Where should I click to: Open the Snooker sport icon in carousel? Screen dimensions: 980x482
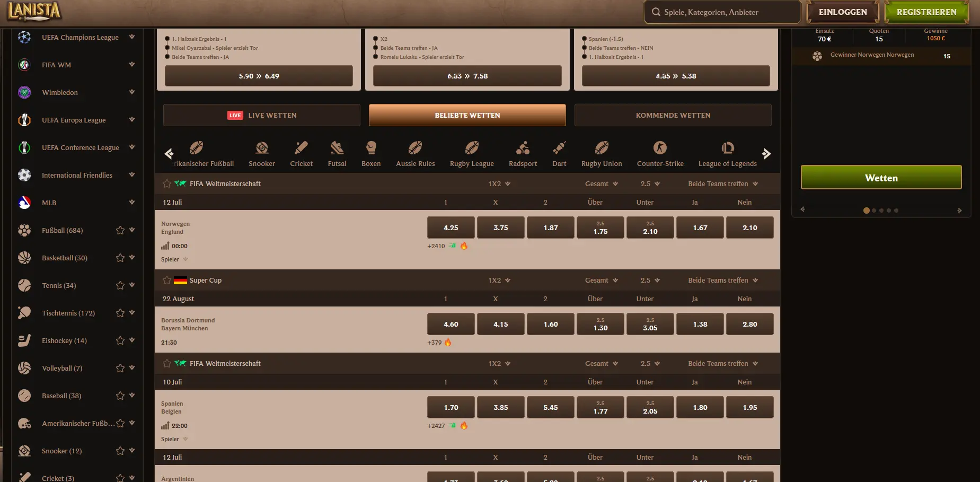262,148
